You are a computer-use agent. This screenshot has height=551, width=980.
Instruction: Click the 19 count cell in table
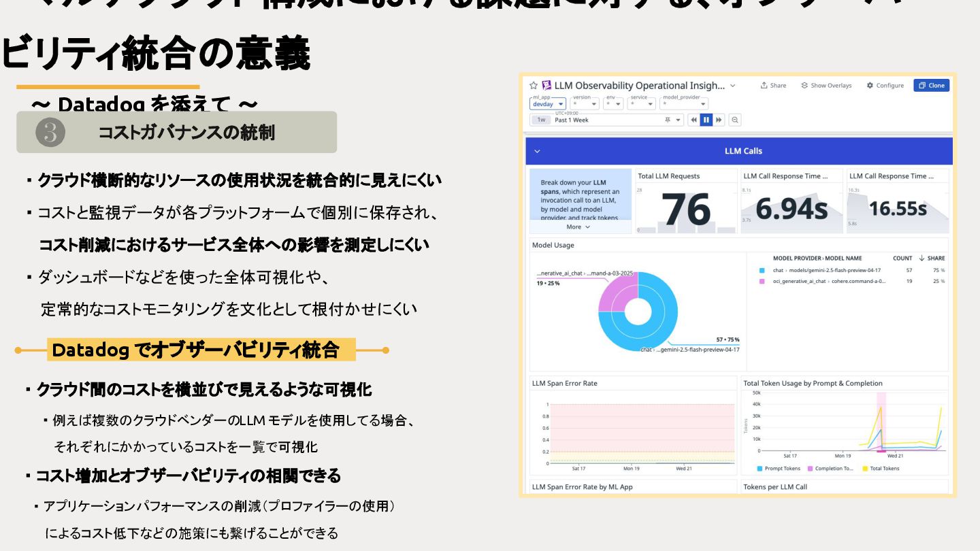coord(909,281)
